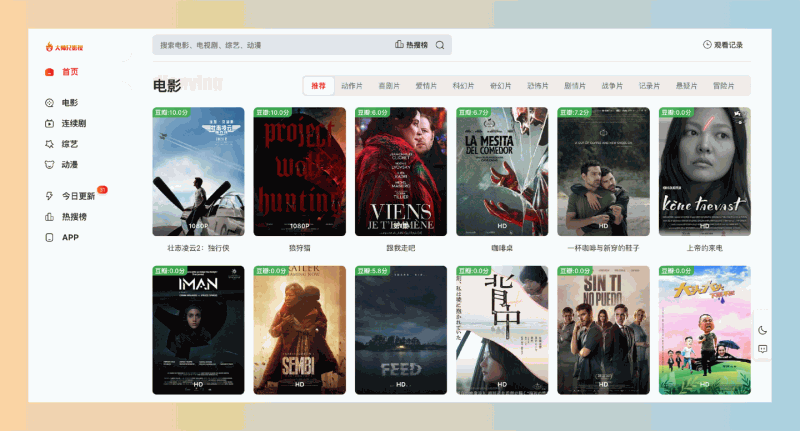Open the La Mesita del Comedor poster
The width and height of the screenshot is (800, 431).
(x=502, y=171)
